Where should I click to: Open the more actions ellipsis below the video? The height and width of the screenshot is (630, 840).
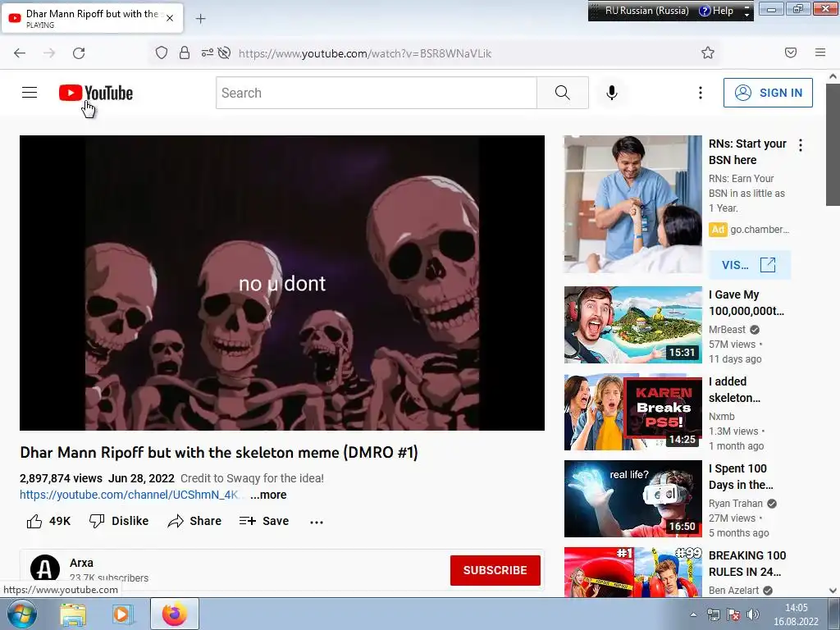pyautogui.click(x=317, y=522)
